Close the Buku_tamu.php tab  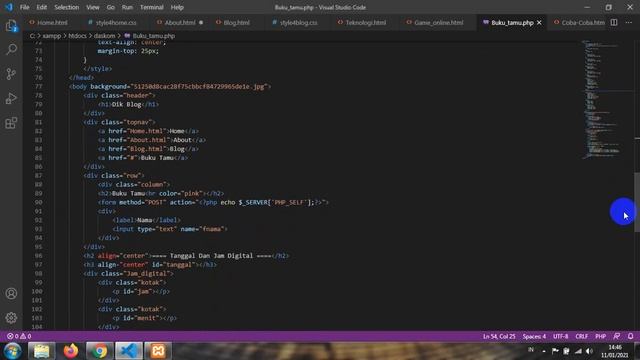click(x=539, y=22)
